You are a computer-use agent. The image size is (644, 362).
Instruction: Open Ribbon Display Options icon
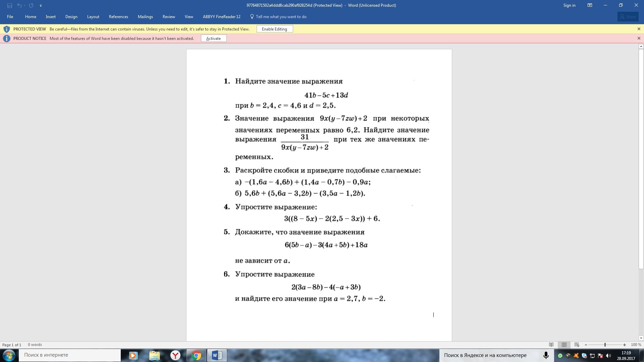click(x=590, y=5)
